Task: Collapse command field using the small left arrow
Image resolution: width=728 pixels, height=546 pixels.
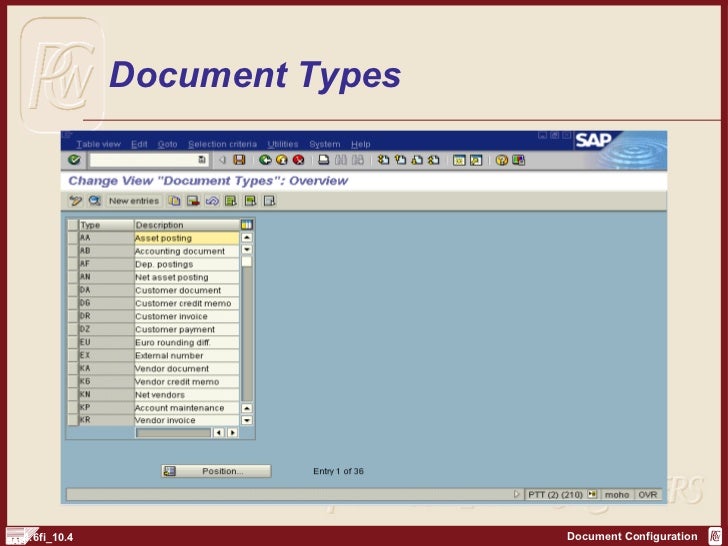Action: 222,160
